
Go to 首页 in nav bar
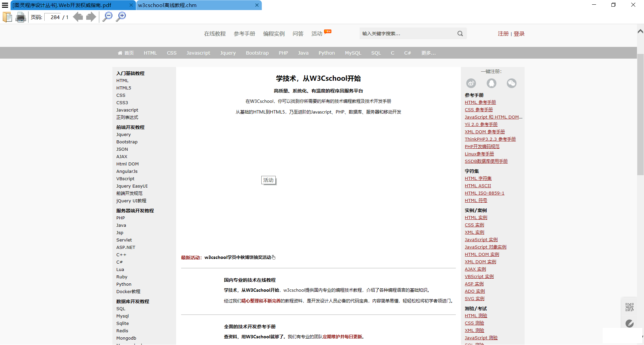[126, 53]
